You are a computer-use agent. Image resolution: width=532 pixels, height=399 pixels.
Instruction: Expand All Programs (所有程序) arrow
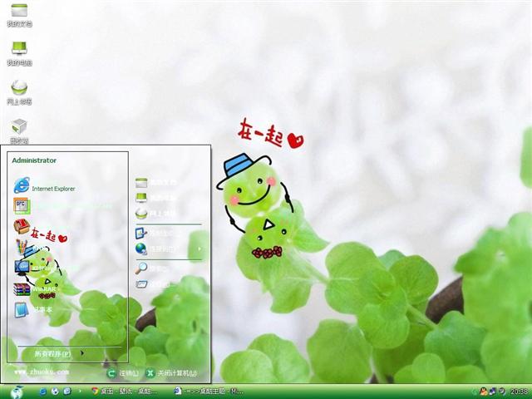[x=82, y=353]
